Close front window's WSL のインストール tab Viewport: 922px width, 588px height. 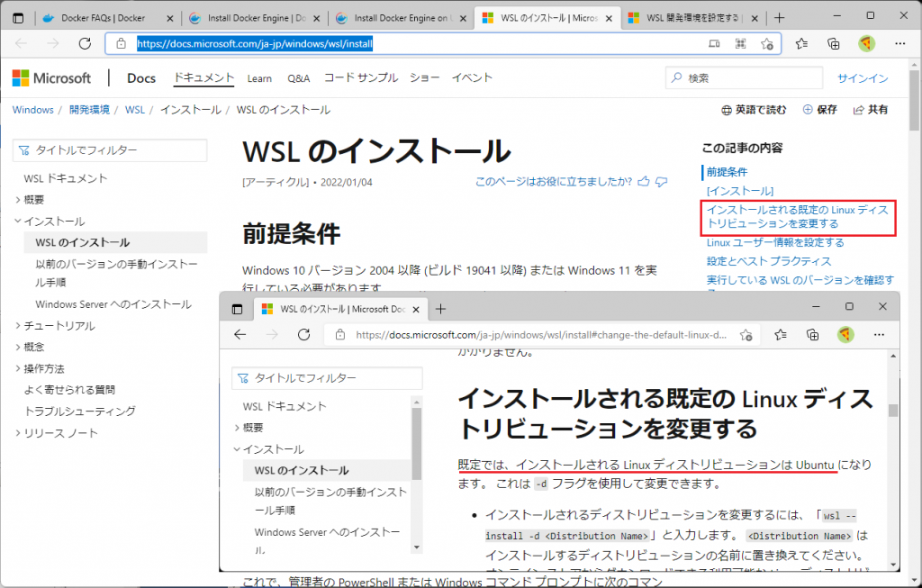click(416, 309)
